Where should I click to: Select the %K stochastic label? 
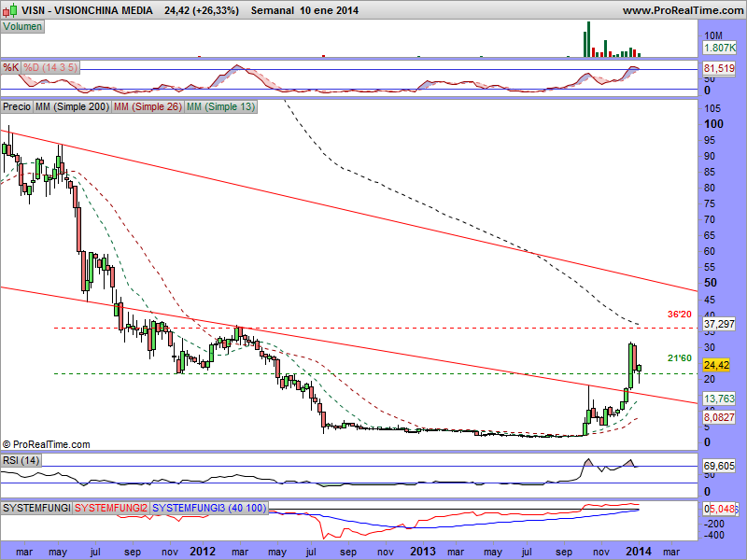click(10, 67)
